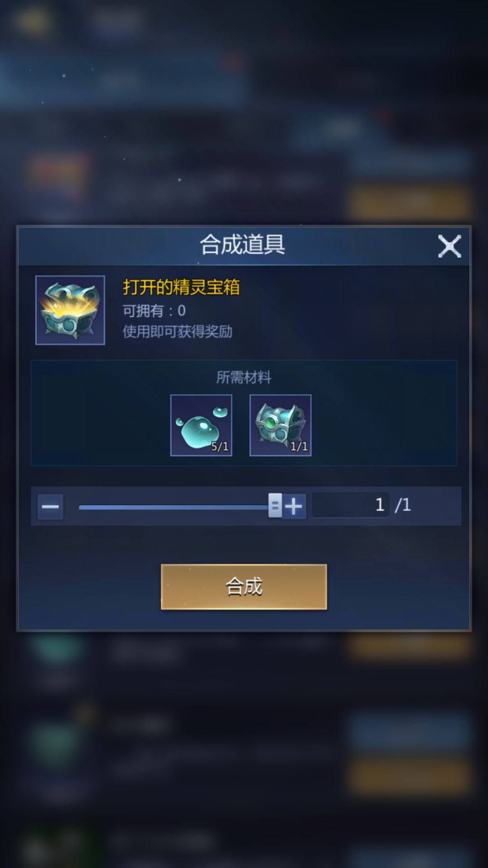This screenshot has height=868, width=488.
Task: Select the closed elf chest material icon
Action: click(x=281, y=425)
